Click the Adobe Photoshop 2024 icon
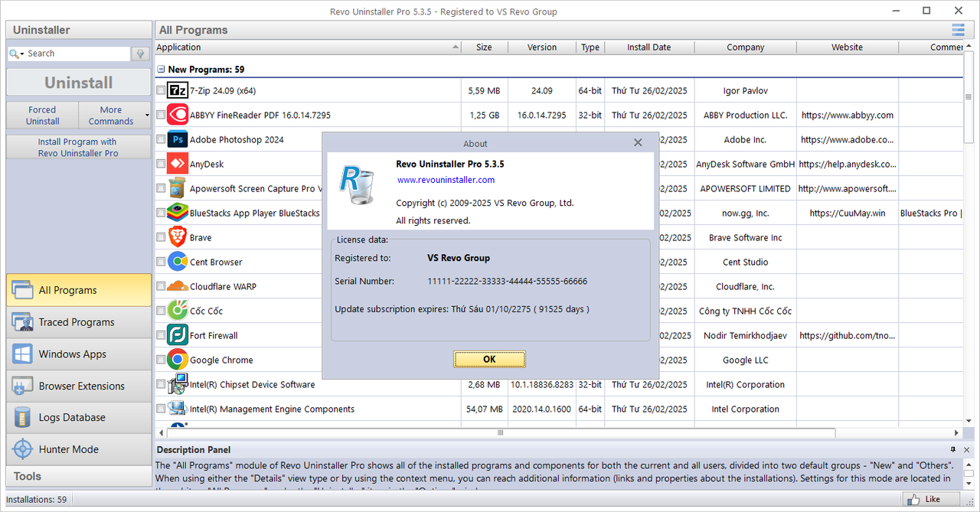This screenshot has width=980, height=512. click(177, 139)
